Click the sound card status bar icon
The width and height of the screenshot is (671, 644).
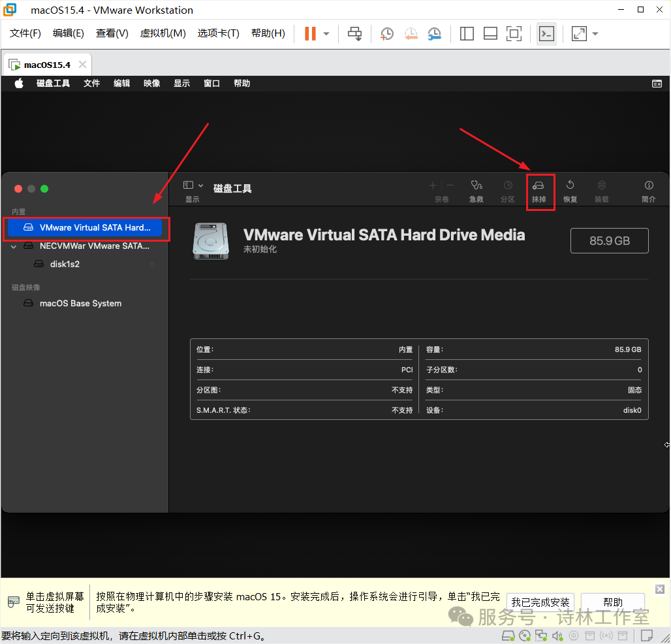[557, 636]
